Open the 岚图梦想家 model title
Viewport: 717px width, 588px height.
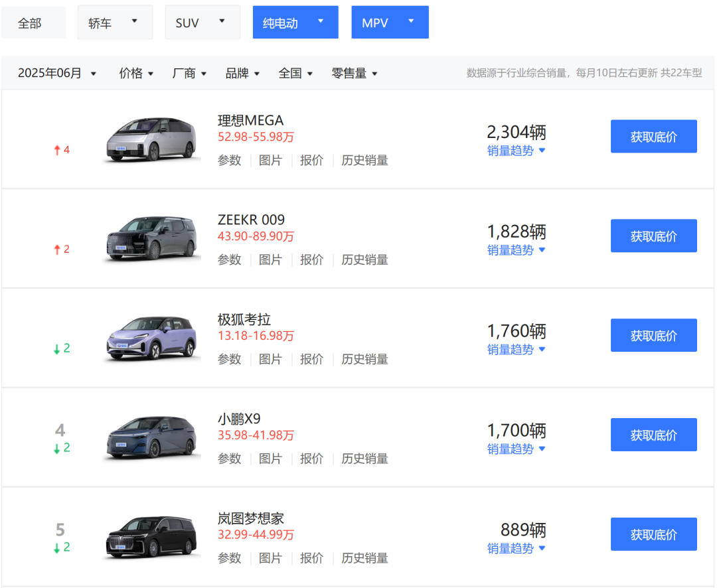coord(251,518)
